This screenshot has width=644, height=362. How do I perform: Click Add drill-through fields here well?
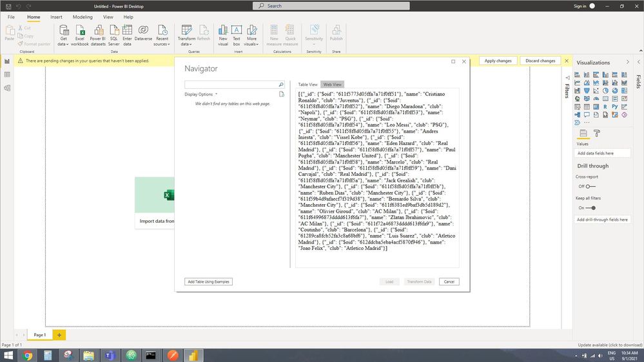(x=603, y=220)
